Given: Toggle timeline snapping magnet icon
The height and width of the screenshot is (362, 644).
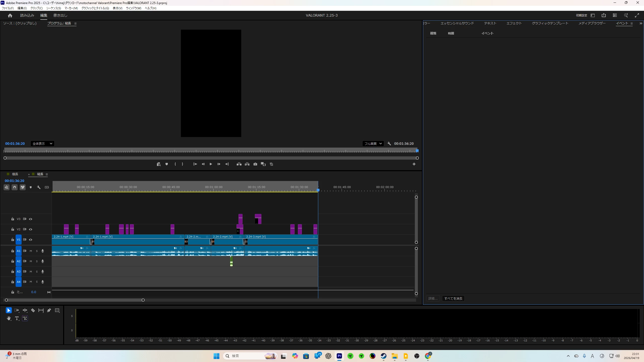Looking at the screenshot, I should click(x=15, y=187).
